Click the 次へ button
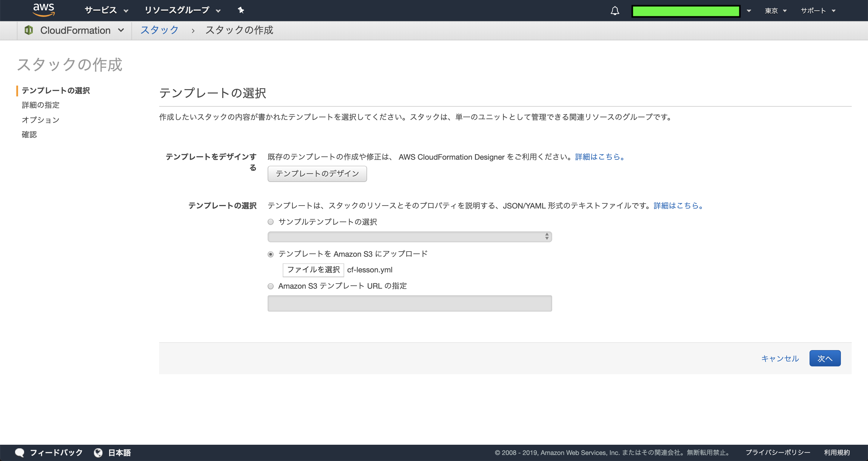The height and width of the screenshot is (461, 868). pos(825,358)
